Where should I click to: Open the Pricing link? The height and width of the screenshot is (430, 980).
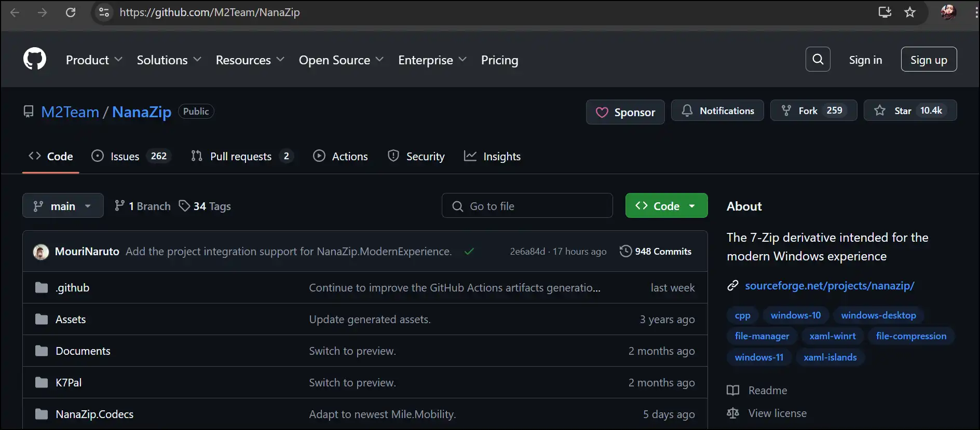499,60
